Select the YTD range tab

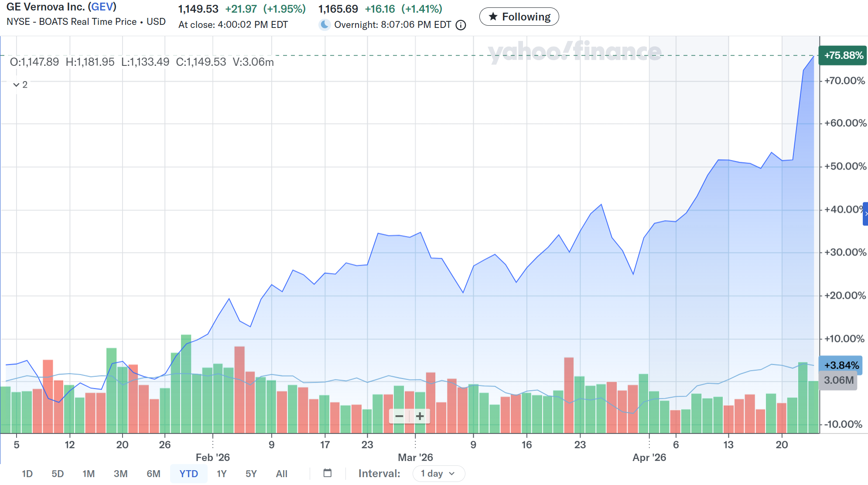click(188, 474)
